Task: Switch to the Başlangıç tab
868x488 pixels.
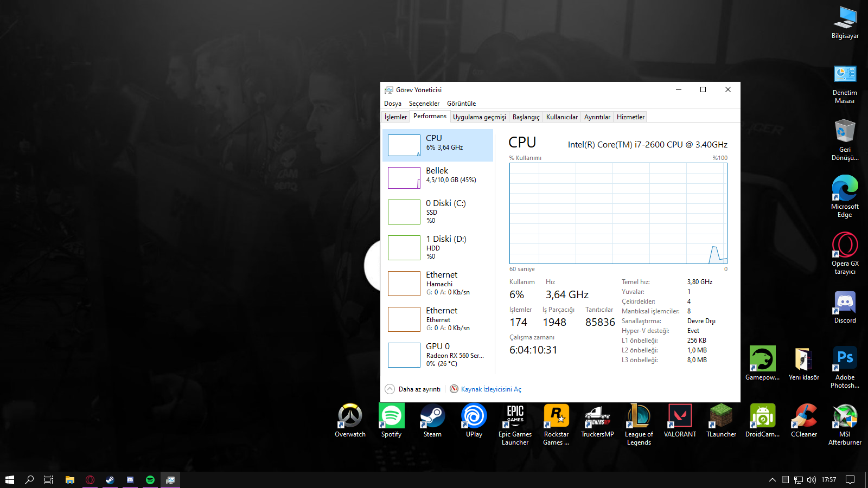Action: click(x=526, y=117)
